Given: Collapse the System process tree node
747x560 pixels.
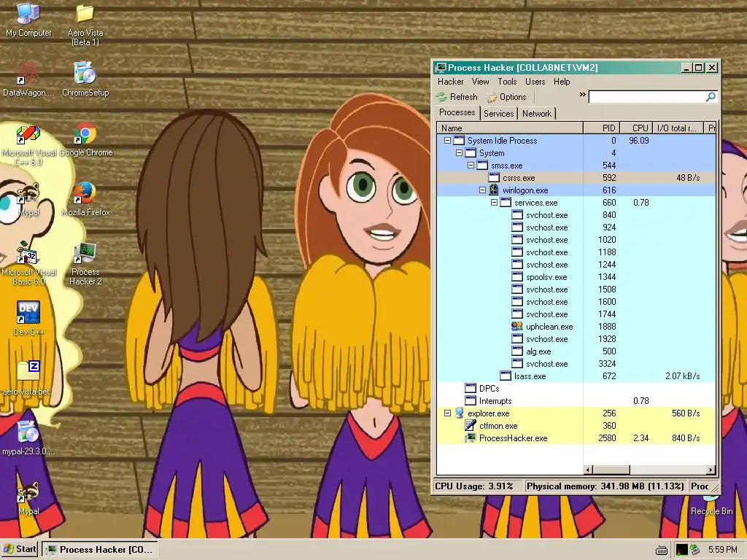Looking at the screenshot, I should tap(460, 153).
